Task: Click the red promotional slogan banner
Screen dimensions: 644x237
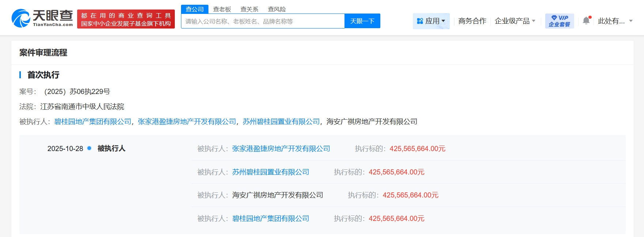Action: [x=126, y=19]
